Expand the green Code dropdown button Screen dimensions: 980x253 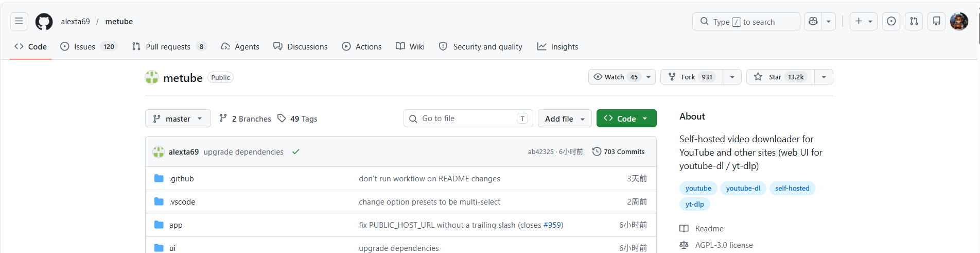(626, 119)
